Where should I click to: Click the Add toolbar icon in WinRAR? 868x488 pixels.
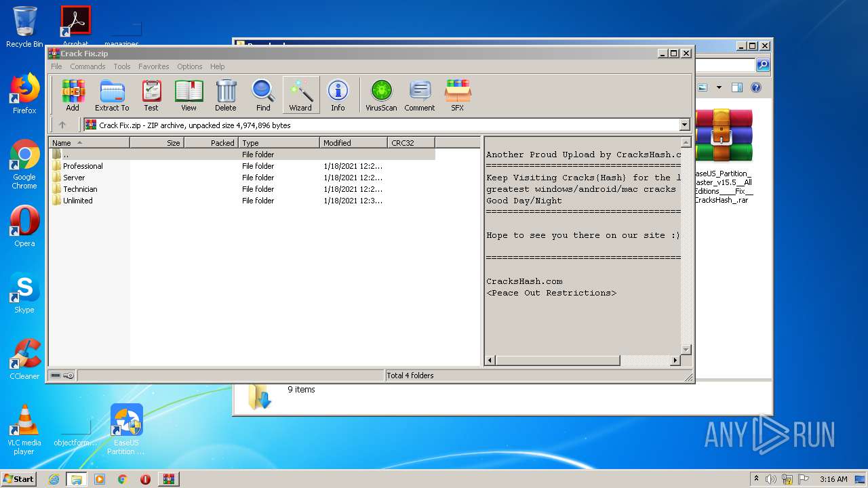point(73,95)
